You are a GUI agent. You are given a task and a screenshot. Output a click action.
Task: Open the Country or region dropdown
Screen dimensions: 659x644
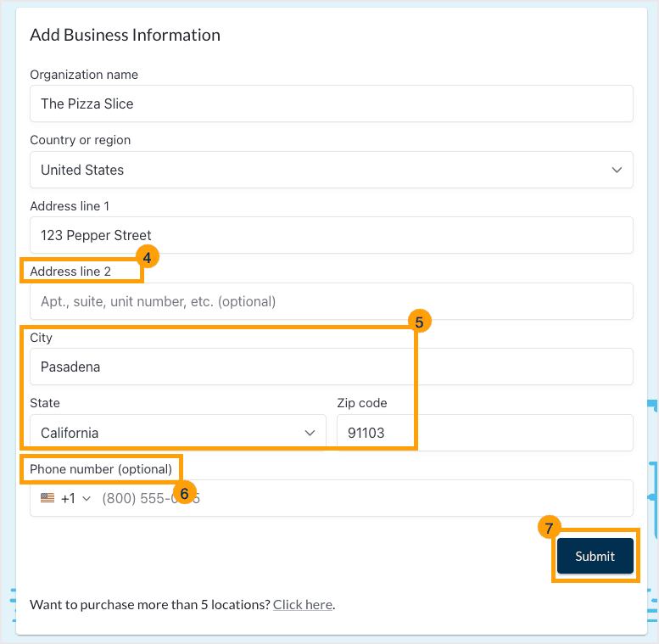coord(331,170)
